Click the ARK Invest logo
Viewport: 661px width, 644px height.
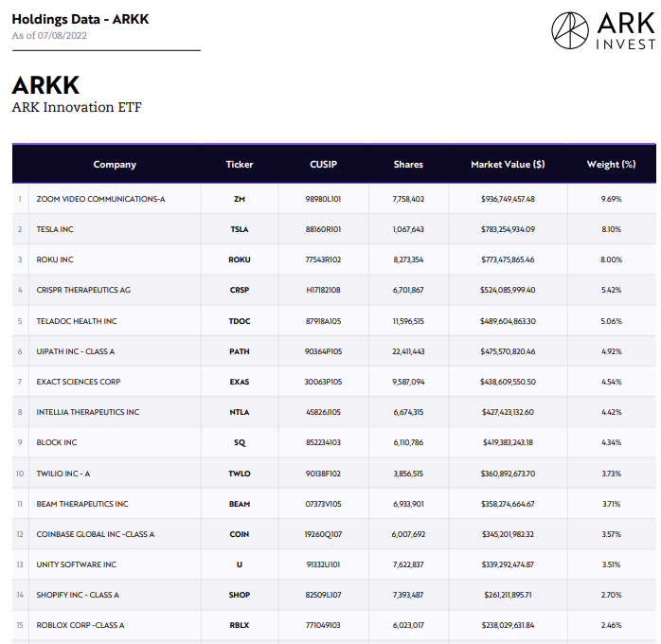point(603,30)
